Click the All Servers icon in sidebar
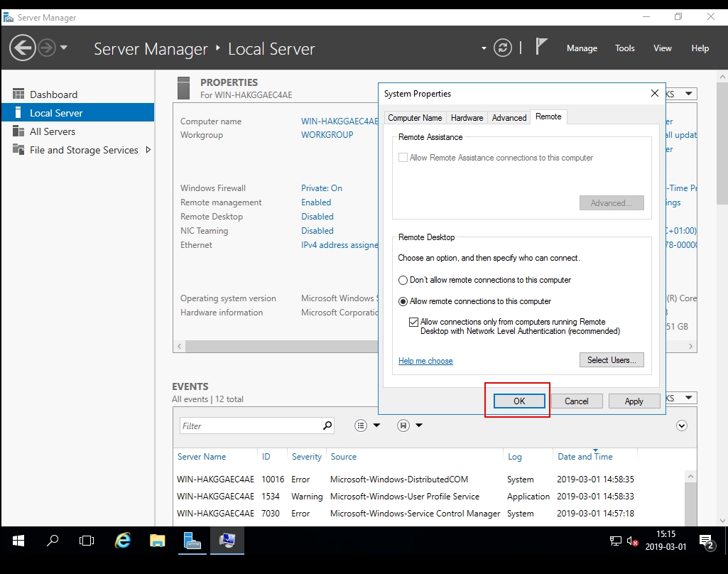 pyautogui.click(x=18, y=131)
